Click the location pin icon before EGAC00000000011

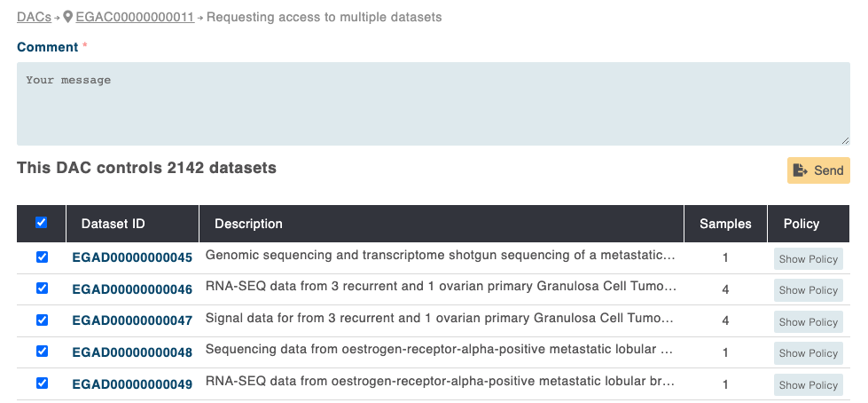click(68, 17)
